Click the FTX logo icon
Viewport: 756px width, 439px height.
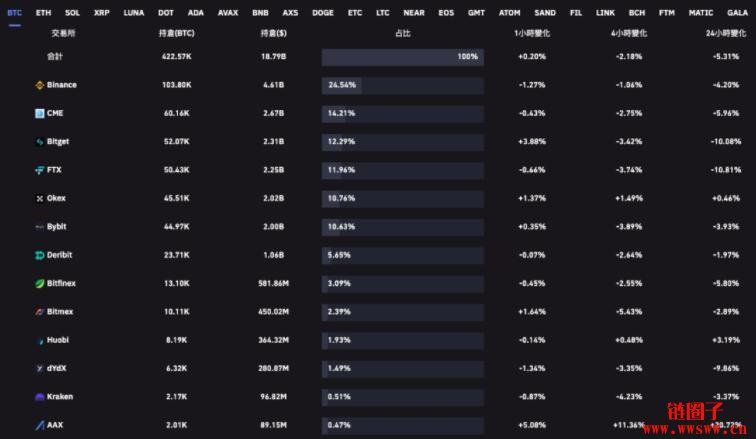click(40, 170)
